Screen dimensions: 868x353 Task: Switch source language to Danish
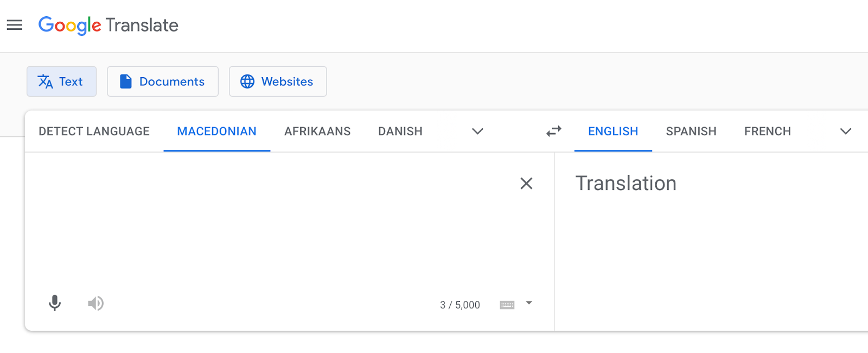coord(400,131)
